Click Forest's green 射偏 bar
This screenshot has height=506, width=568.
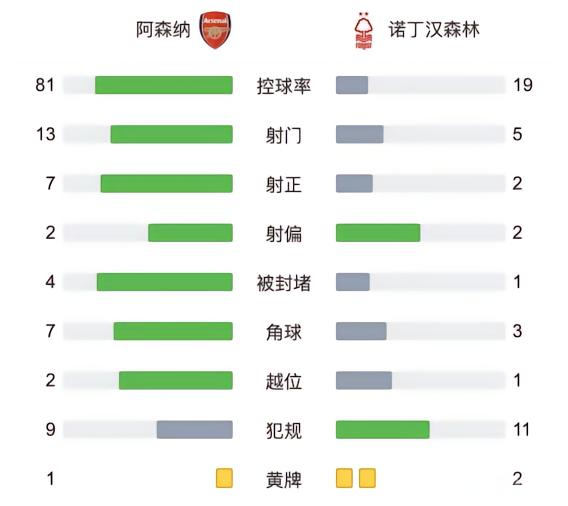tap(378, 233)
